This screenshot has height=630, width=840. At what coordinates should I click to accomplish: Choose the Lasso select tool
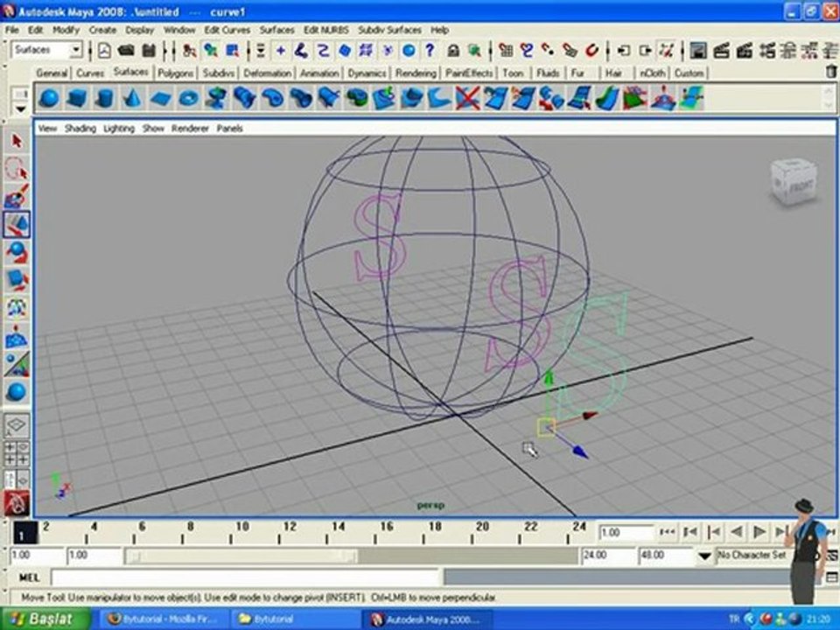[16, 169]
